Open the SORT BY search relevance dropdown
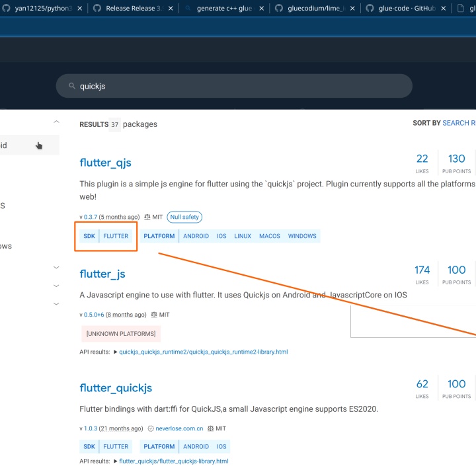The image size is (476, 476). pyautogui.click(x=459, y=123)
